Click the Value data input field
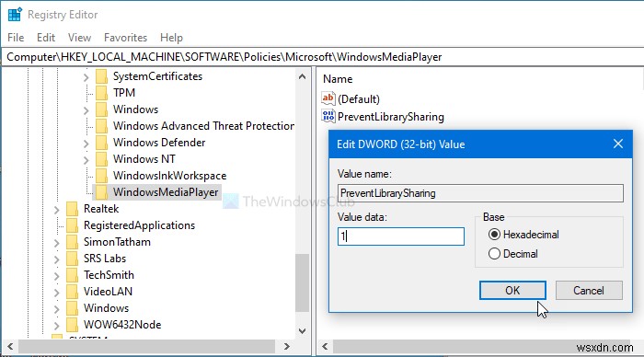The width and height of the screenshot is (644, 357). (401, 236)
